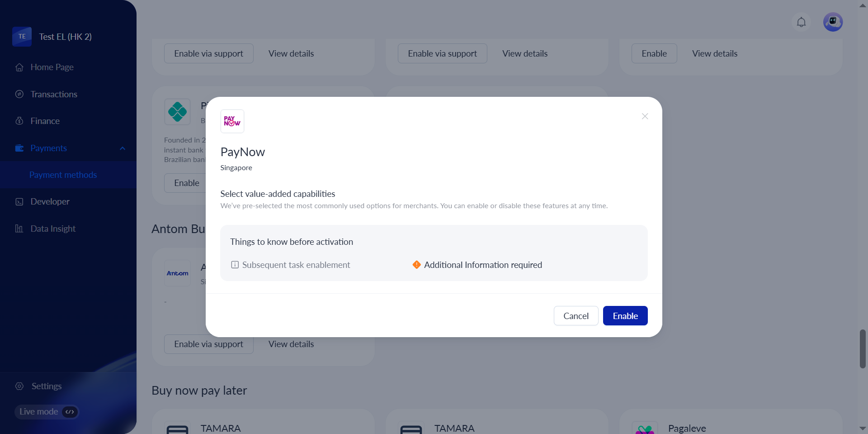868x434 pixels.
Task: Click the Data Insight chart icon
Action: pos(19,229)
